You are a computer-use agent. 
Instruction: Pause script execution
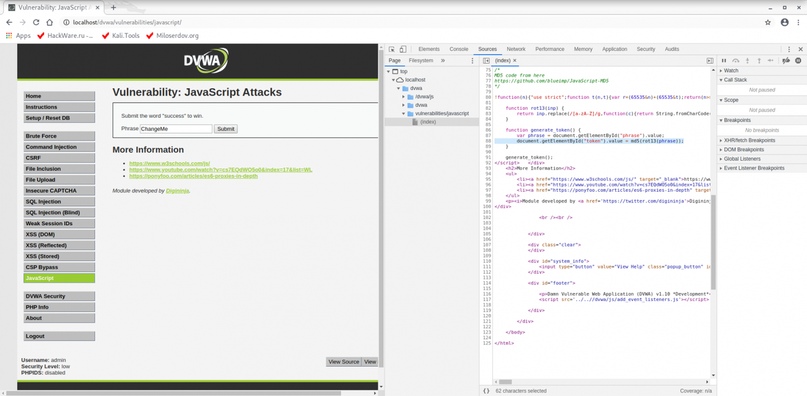(x=724, y=60)
